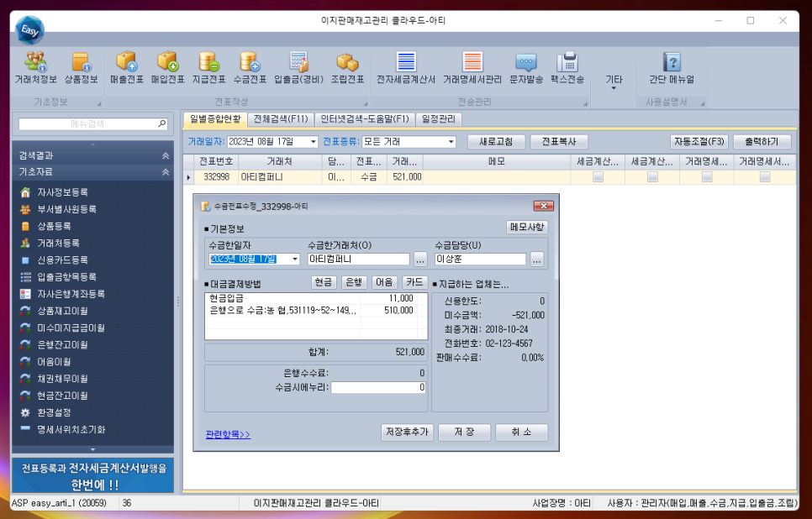
Task: Click 저장후추가 button
Action: (407, 432)
